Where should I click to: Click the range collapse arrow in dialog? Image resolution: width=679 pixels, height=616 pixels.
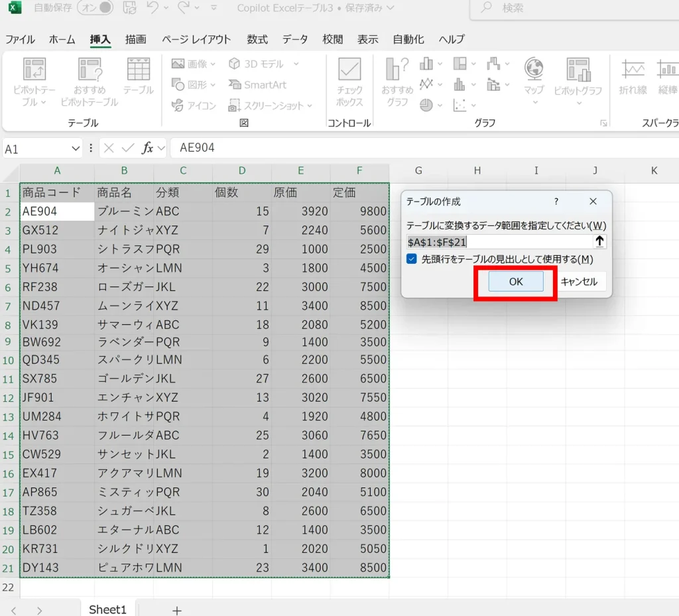tap(599, 241)
